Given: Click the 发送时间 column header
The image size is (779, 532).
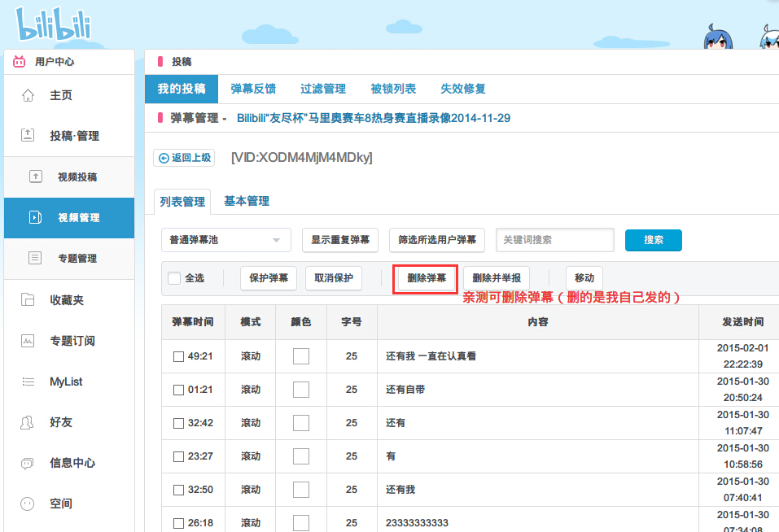Looking at the screenshot, I should point(742,322).
